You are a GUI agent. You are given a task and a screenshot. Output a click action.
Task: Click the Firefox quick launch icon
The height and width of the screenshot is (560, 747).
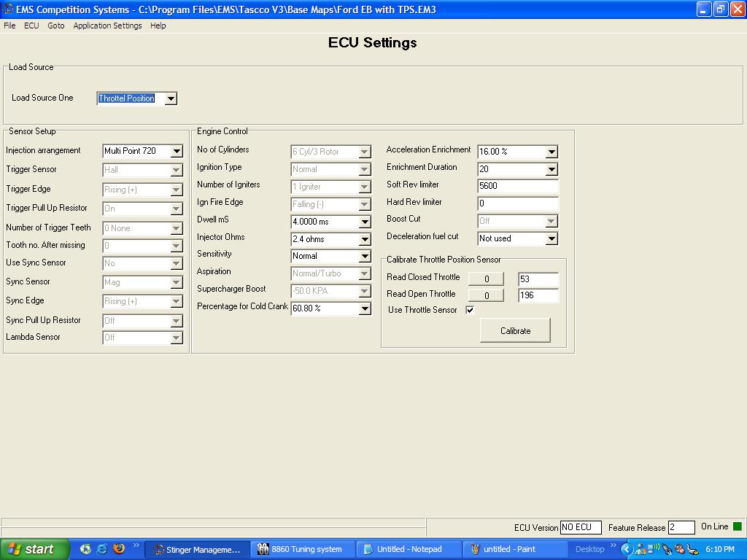118,549
